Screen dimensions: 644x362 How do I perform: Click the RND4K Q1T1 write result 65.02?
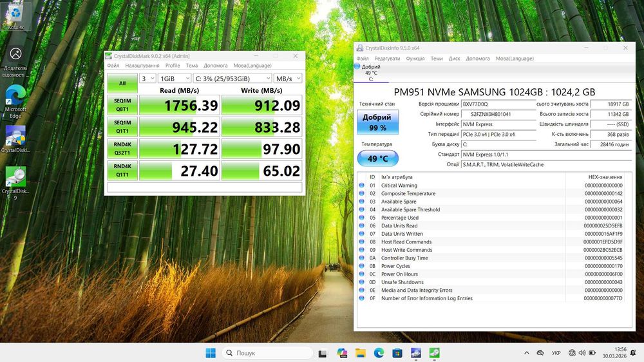261,171
